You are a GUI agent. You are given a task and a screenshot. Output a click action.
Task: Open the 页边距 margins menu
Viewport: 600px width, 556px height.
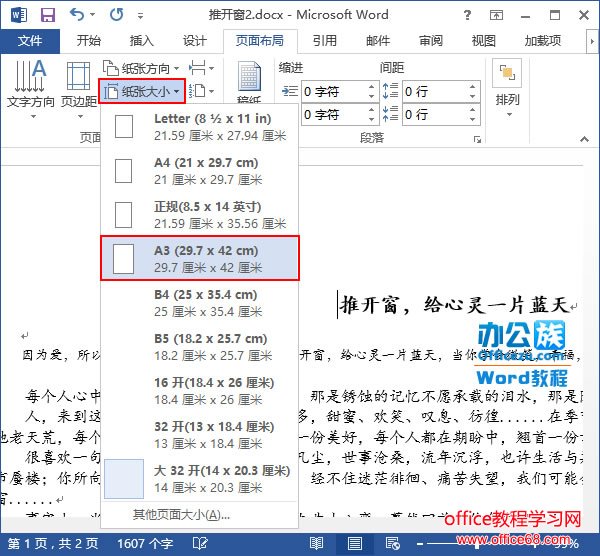[x=79, y=89]
